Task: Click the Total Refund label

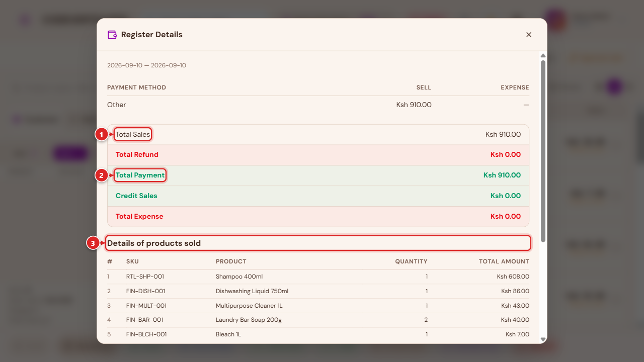Action: click(137, 155)
